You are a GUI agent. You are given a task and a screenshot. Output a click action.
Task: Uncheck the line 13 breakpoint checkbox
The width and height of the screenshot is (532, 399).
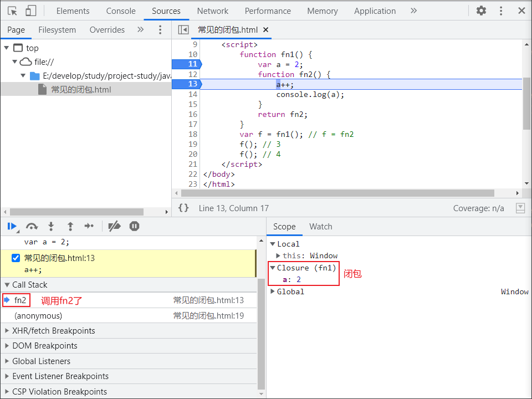tap(16, 258)
